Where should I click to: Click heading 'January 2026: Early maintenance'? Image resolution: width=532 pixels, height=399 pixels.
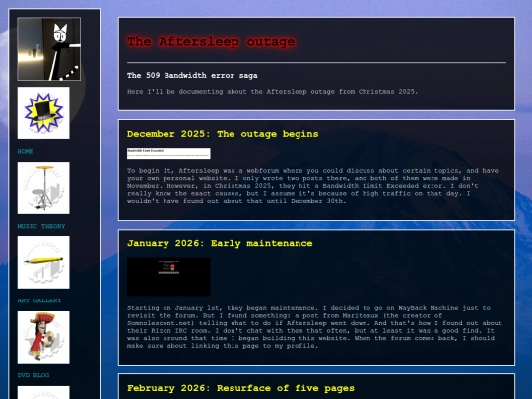(220, 243)
